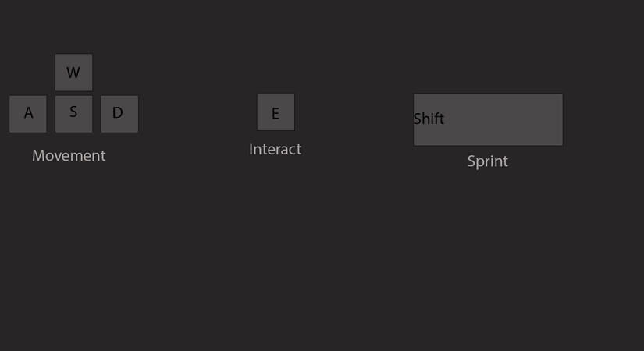Screen dimensions: 644x351
Task: Select the top key of the WASD cluster
Action: click(73, 73)
